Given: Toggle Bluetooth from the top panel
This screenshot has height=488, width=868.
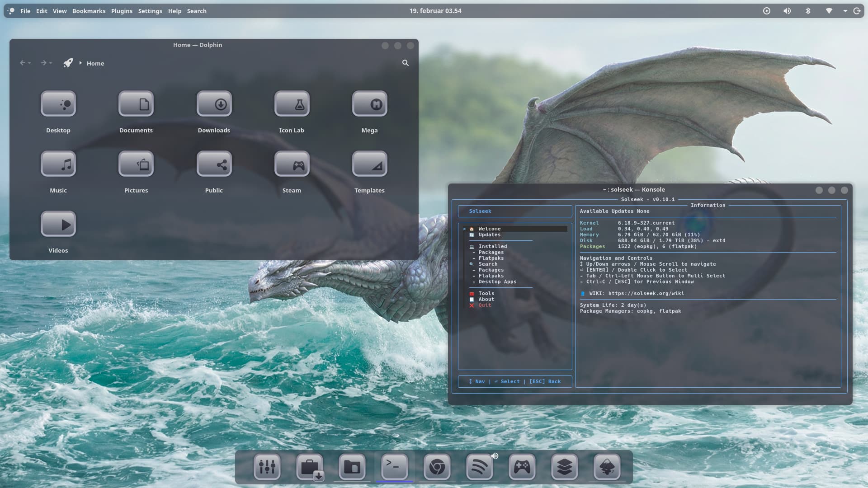Looking at the screenshot, I should 808,11.
